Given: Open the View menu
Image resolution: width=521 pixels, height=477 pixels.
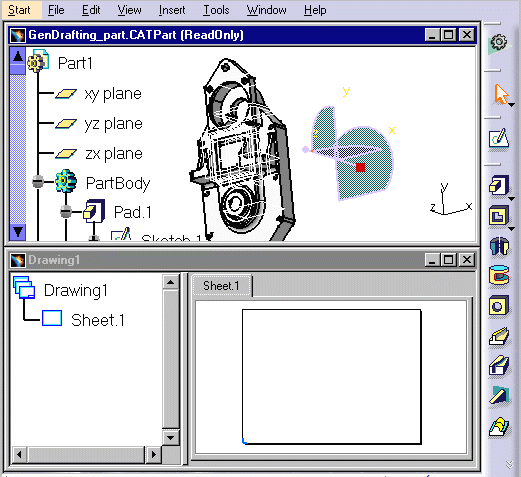Looking at the screenshot, I should coord(129,10).
